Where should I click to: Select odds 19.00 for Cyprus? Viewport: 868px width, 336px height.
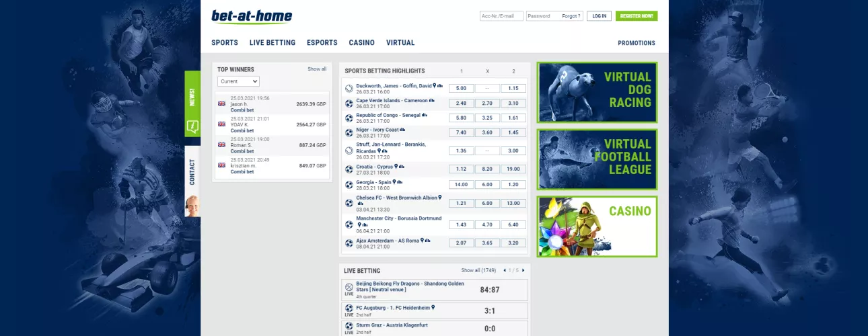pos(513,169)
